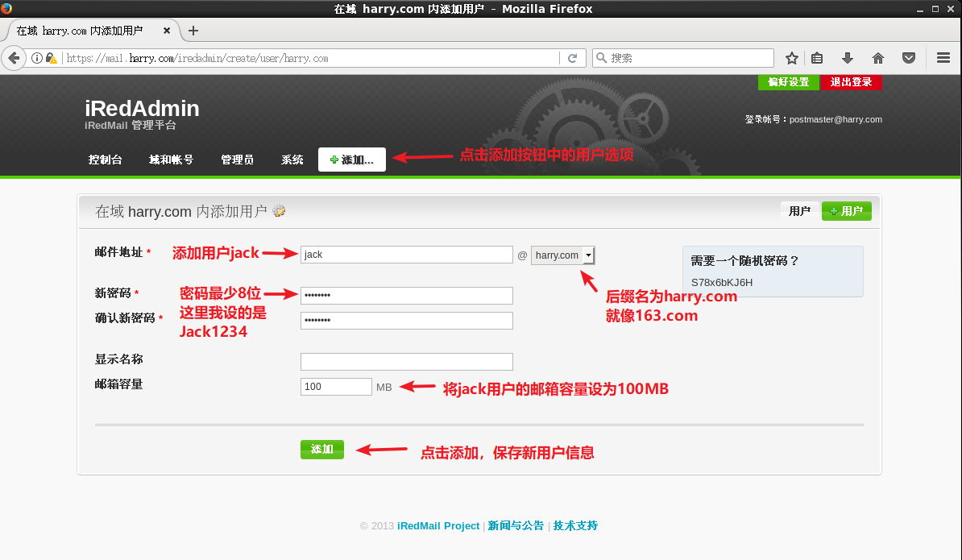Go back using browser back arrow
962x560 pixels.
click(x=14, y=58)
